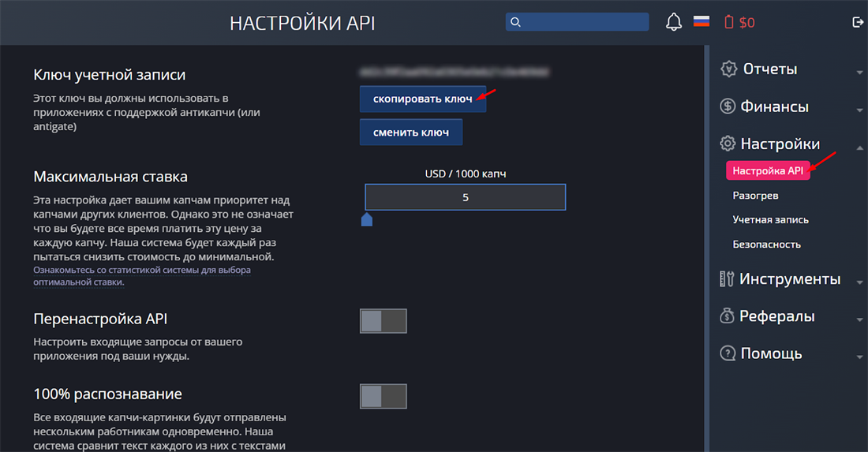Click the Помощь question mark icon
The height and width of the screenshot is (452, 868).
tap(728, 353)
